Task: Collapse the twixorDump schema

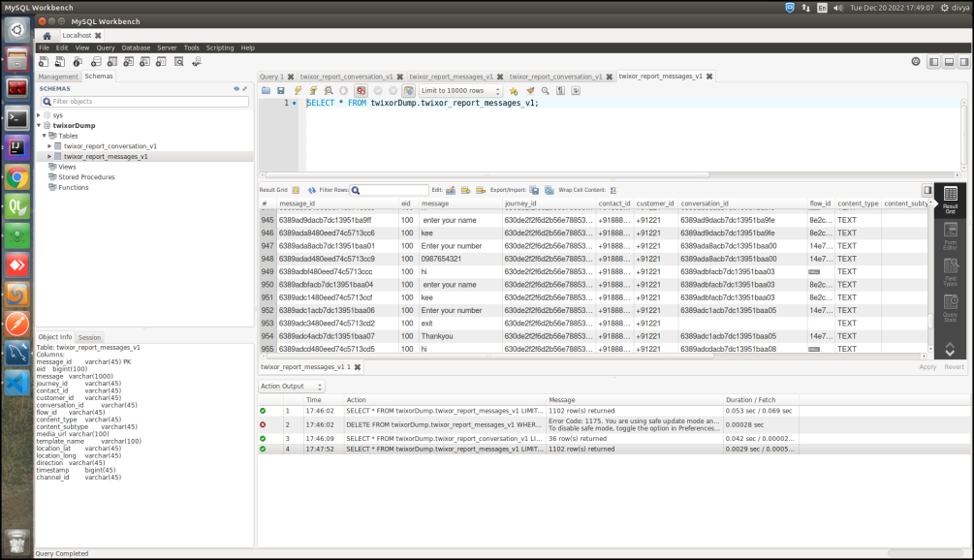Action: tap(39, 125)
